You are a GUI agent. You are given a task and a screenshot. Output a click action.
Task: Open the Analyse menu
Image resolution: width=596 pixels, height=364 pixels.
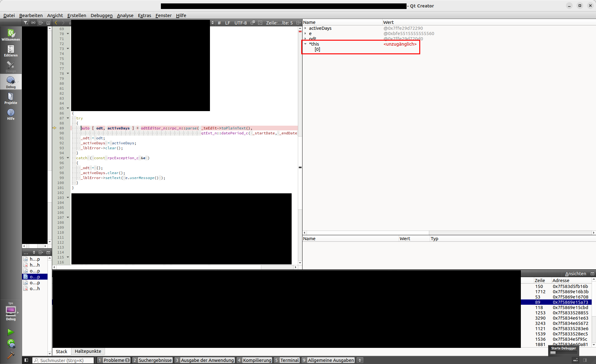pos(125,16)
